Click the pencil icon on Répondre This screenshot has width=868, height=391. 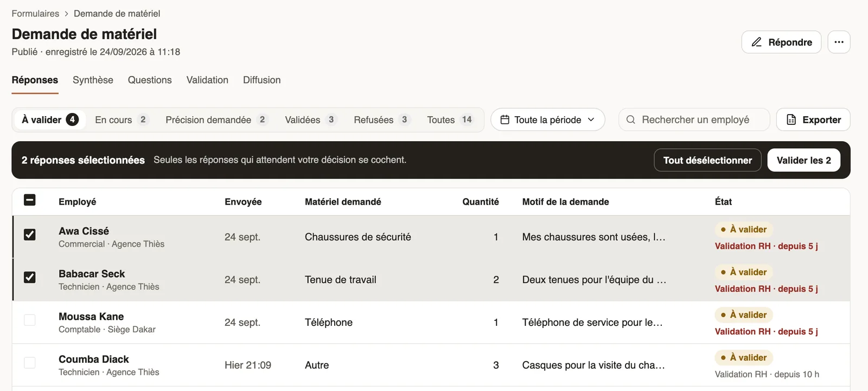click(x=756, y=42)
